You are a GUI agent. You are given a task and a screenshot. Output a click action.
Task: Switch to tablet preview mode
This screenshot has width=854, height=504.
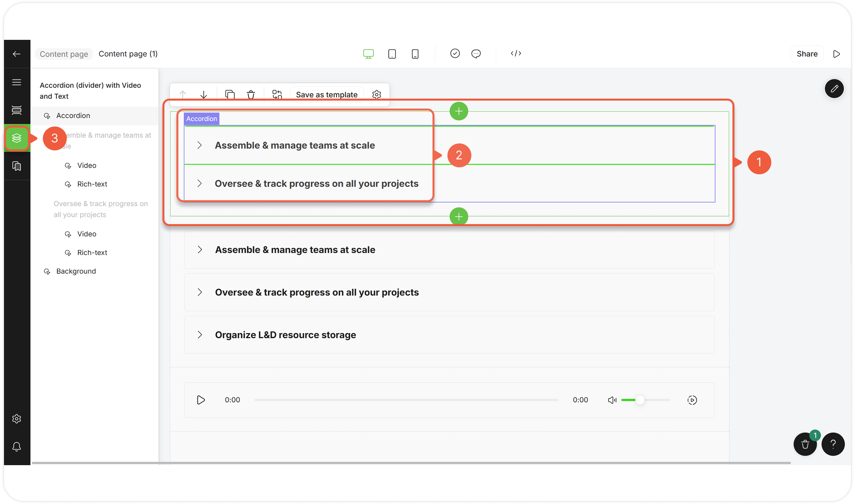(x=392, y=54)
